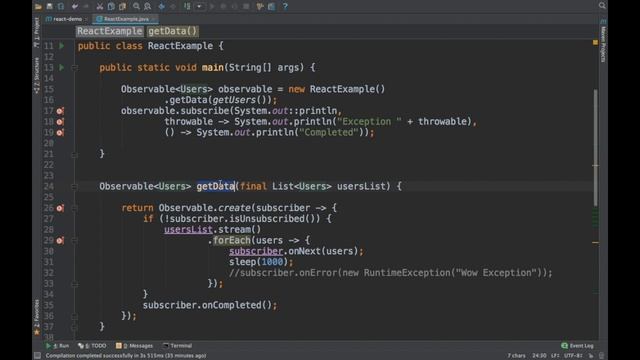Click fold end marker on line 21
The width and height of the screenshot is (640, 360).
point(74,154)
